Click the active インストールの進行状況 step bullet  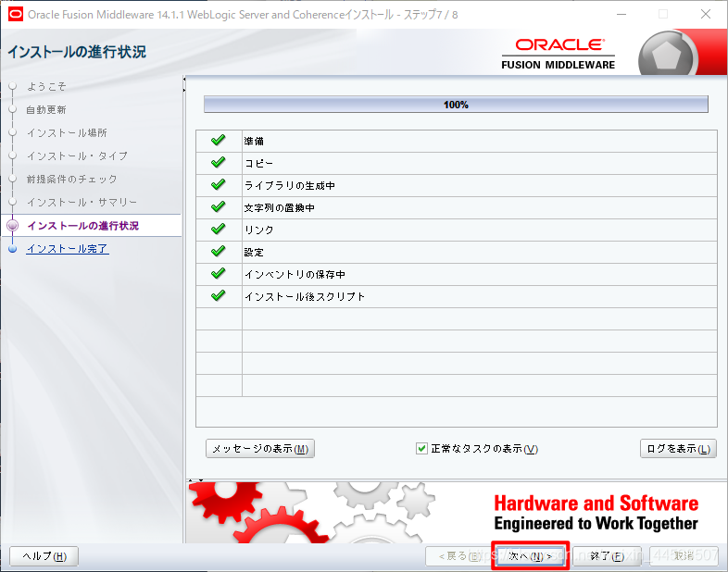coord(13,226)
